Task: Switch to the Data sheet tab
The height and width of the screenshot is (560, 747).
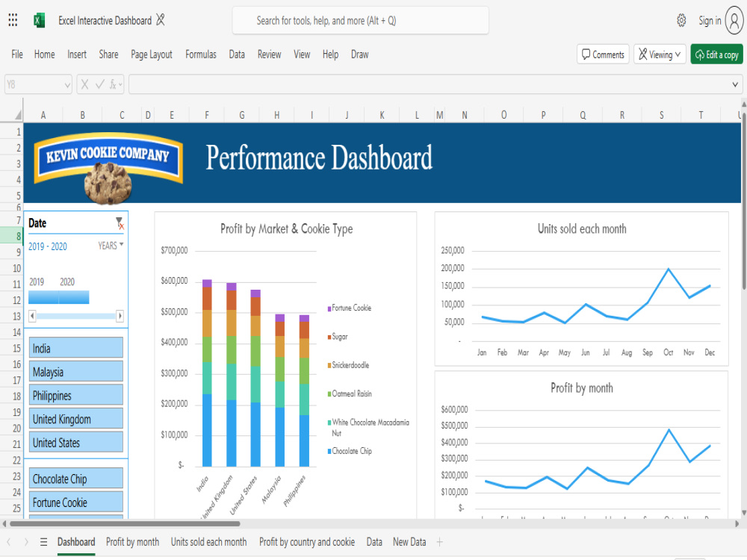Action: [x=374, y=542]
